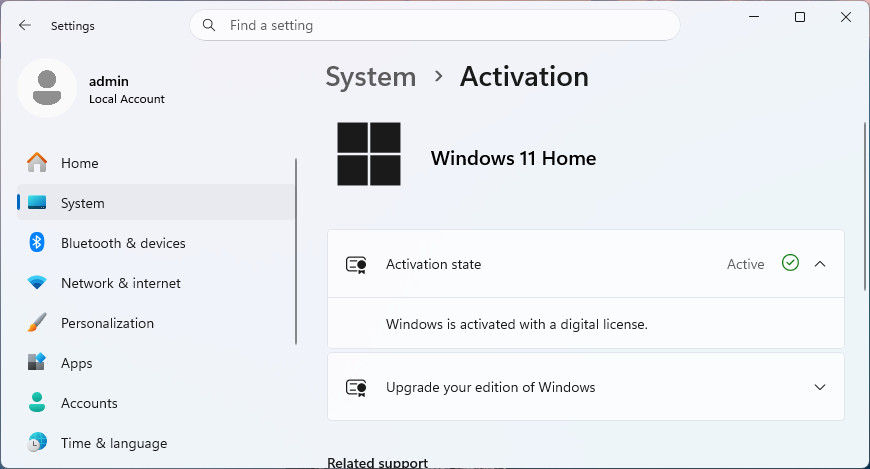The image size is (870, 469).
Task: Click the Apps icon in sidebar
Action: point(37,362)
